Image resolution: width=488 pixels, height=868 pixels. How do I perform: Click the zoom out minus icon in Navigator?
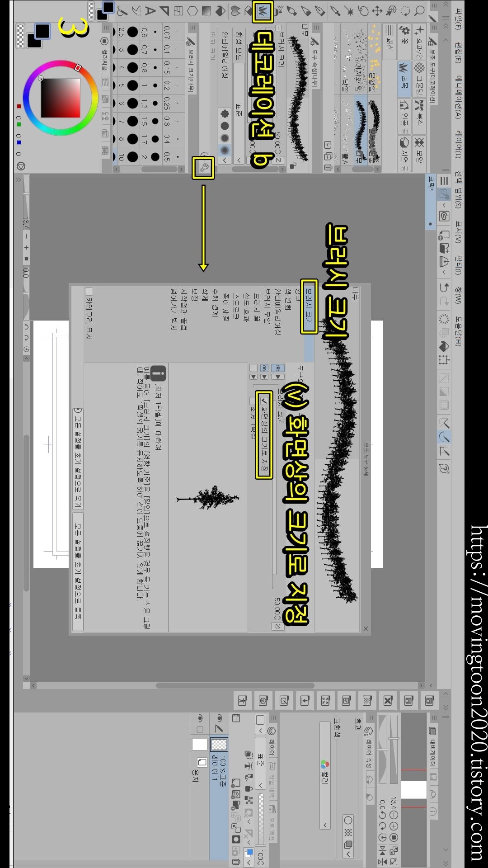click(x=394, y=815)
